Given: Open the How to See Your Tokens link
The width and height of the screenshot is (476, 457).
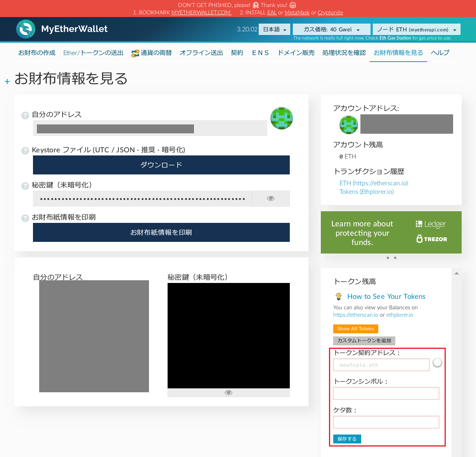Looking at the screenshot, I should point(386,297).
